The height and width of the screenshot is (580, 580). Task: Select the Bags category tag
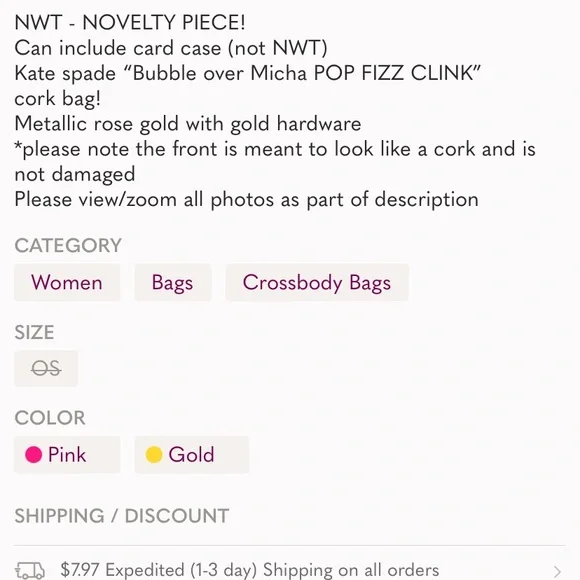pos(173,283)
